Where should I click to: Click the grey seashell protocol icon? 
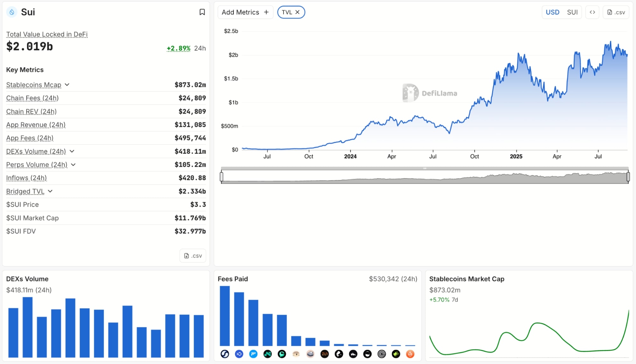coord(310,354)
